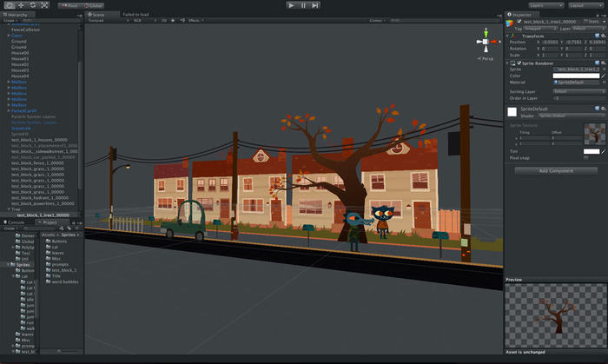Collapse the Tree hierarchy item
The height and width of the screenshot is (364, 608).
tap(9, 209)
